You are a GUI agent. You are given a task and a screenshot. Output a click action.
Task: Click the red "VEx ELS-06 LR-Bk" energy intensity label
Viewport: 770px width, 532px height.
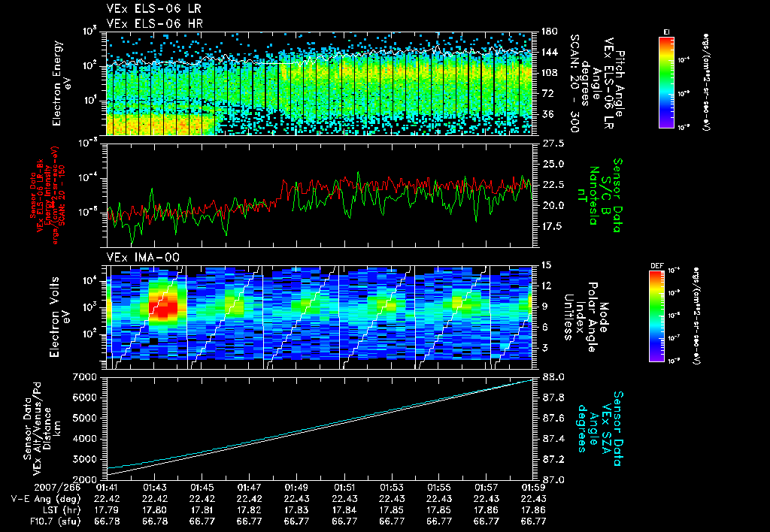click(x=47, y=195)
